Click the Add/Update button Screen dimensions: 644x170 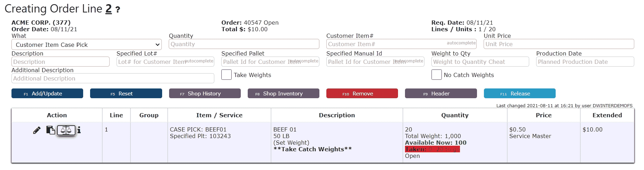click(47, 93)
